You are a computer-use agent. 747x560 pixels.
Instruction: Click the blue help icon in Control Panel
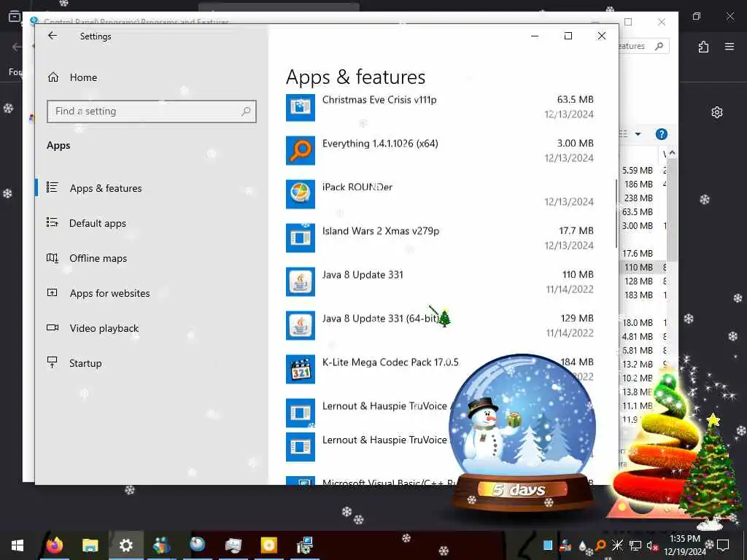coord(661,134)
